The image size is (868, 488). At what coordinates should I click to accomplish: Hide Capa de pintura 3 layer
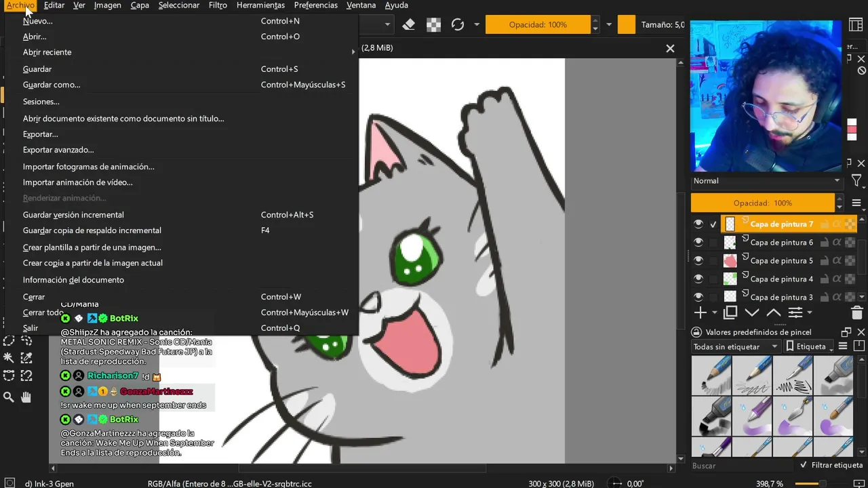698,297
